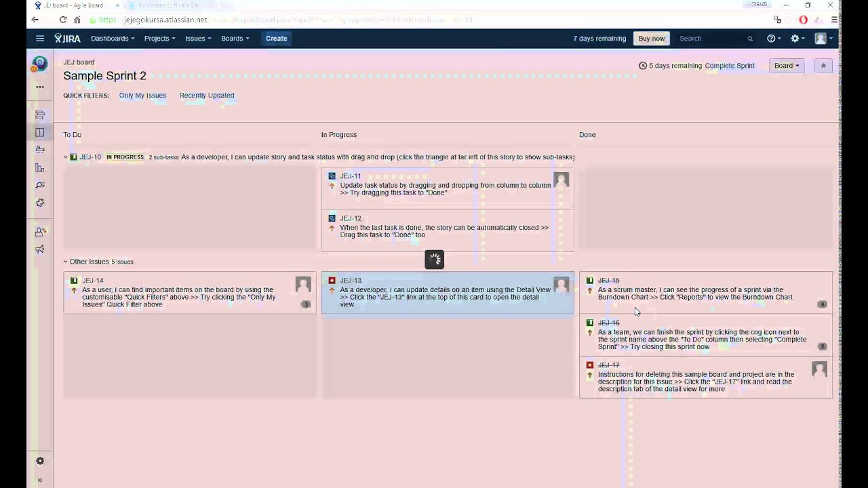Reload the page with the browser refresh button

point(63,20)
